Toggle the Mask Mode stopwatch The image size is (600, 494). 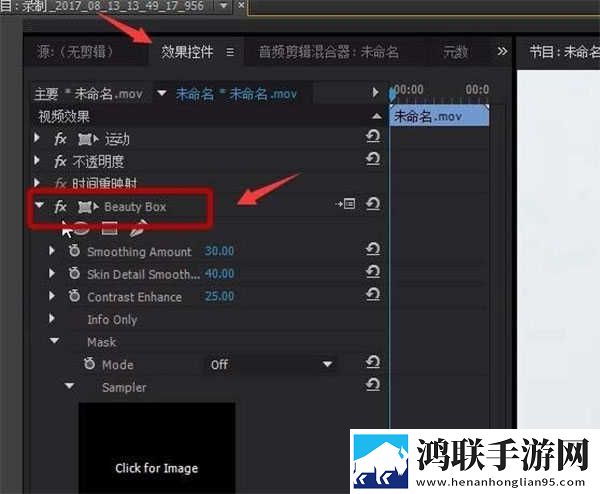89,364
